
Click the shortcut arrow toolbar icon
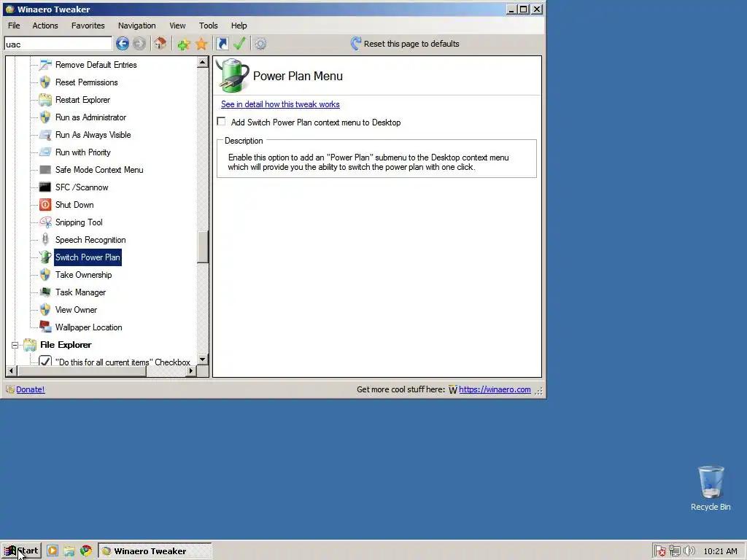tap(222, 44)
